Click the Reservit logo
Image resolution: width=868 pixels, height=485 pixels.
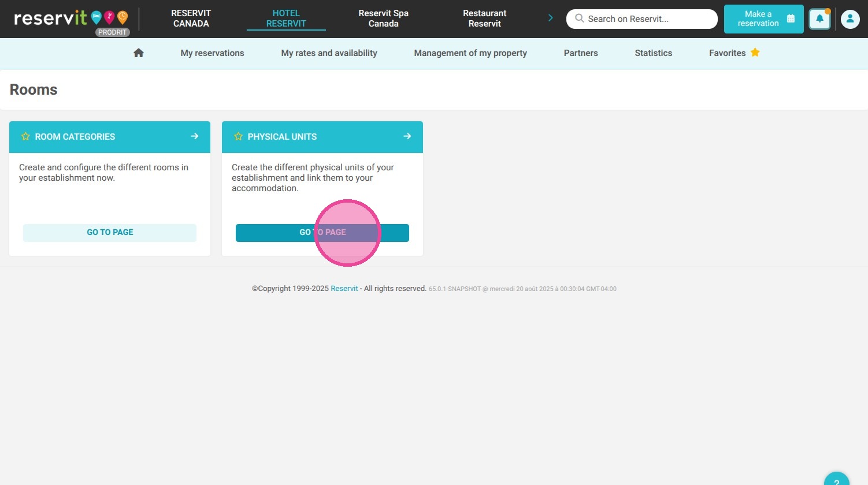click(71, 18)
